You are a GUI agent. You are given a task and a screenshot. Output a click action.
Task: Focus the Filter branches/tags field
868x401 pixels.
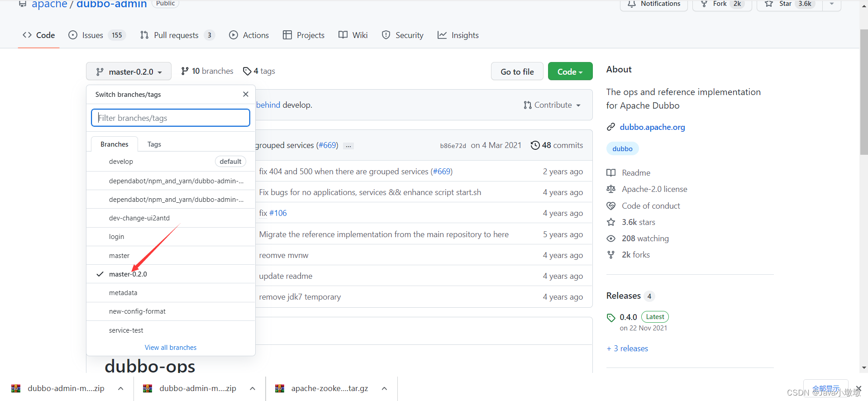click(x=171, y=118)
